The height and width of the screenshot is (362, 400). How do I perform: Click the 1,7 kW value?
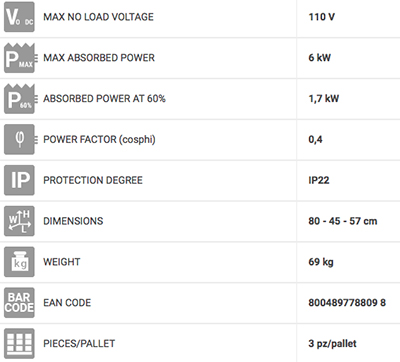pyautogui.click(x=323, y=99)
